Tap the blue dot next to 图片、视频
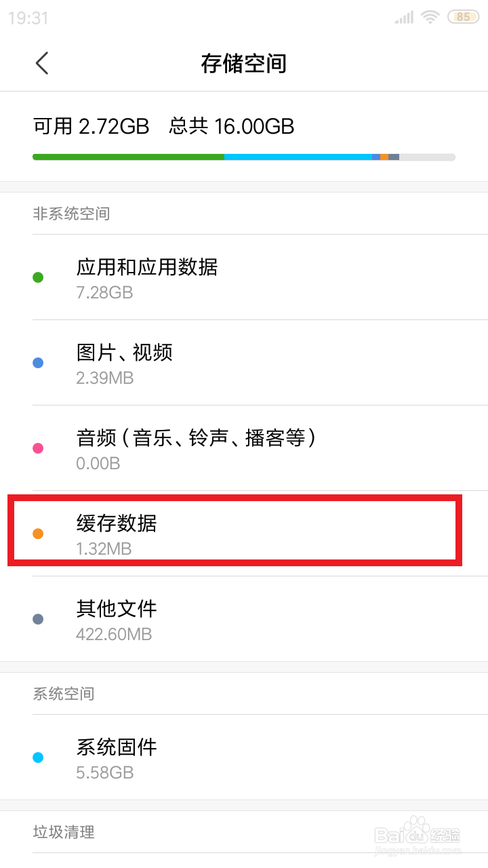Screen dimensions: 488x868 click(38, 363)
